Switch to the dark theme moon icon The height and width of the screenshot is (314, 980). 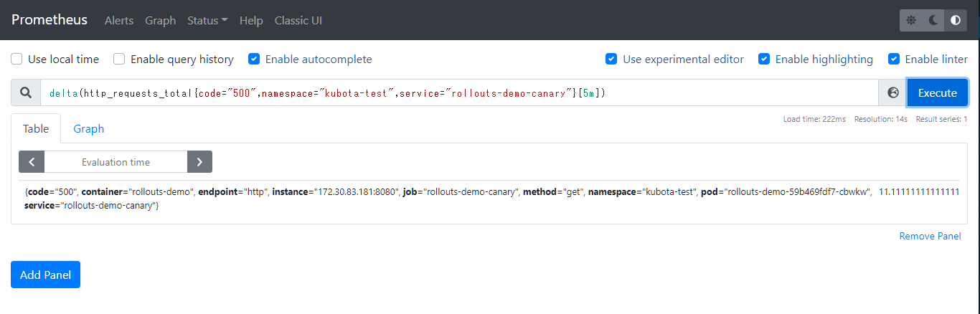933,20
